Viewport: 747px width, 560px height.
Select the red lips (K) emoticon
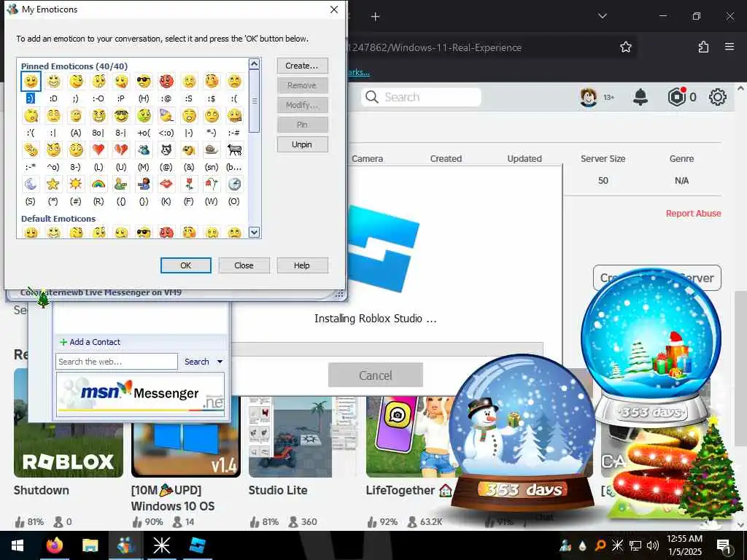pos(166,184)
